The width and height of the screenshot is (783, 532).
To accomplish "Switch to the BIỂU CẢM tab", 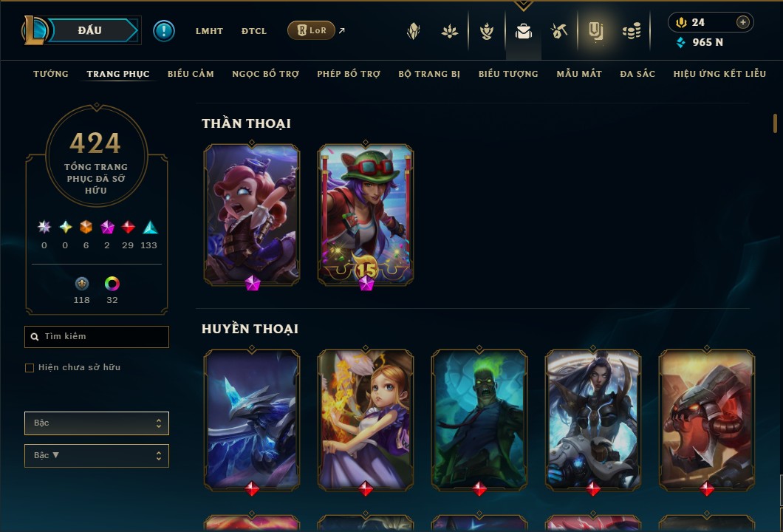I will [x=191, y=74].
